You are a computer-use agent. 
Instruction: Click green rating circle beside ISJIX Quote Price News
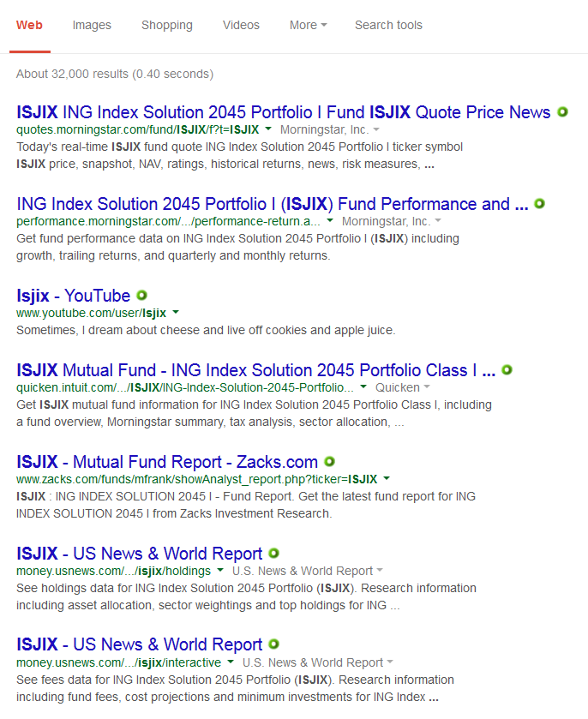point(562,112)
